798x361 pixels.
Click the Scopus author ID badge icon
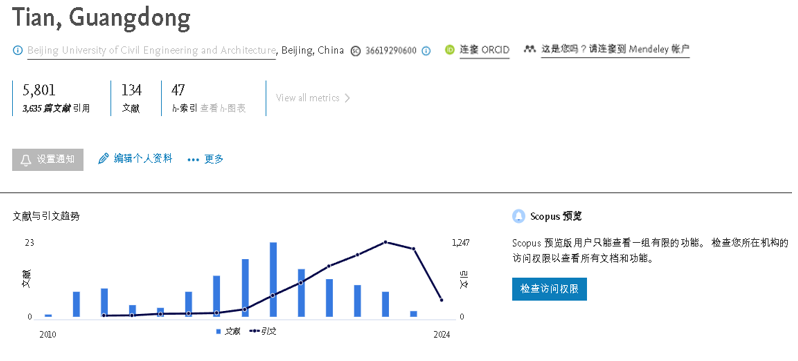(356, 51)
